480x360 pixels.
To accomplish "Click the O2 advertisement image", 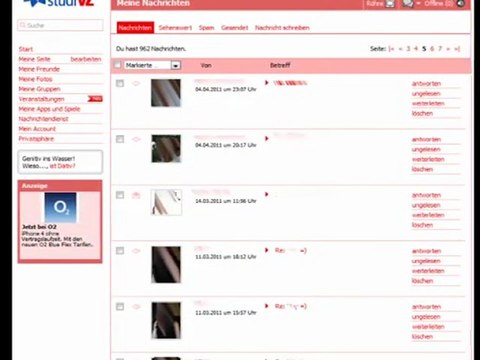I will pyautogui.click(x=60, y=207).
